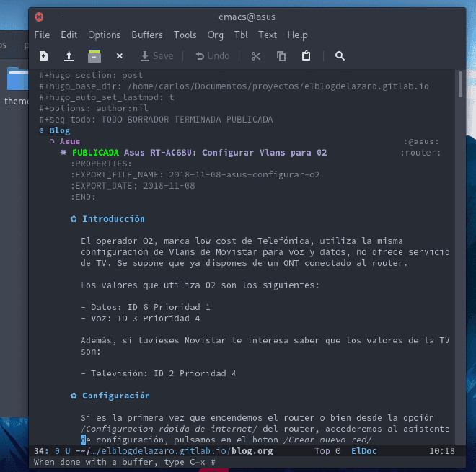
Task: Click 'Los valores que utiliza O2' line
Action: 200,285
